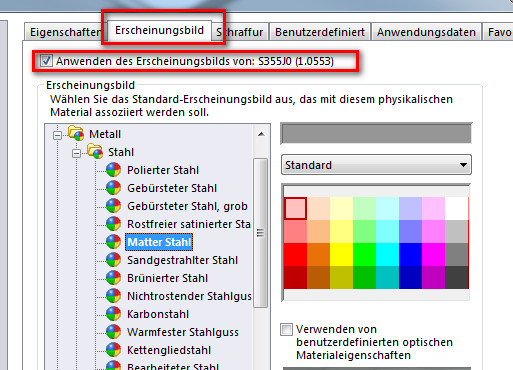This screenshot has width=513, height=370.
Task: Select Warmfester Stahlguss entry
Action: (183, 332)
